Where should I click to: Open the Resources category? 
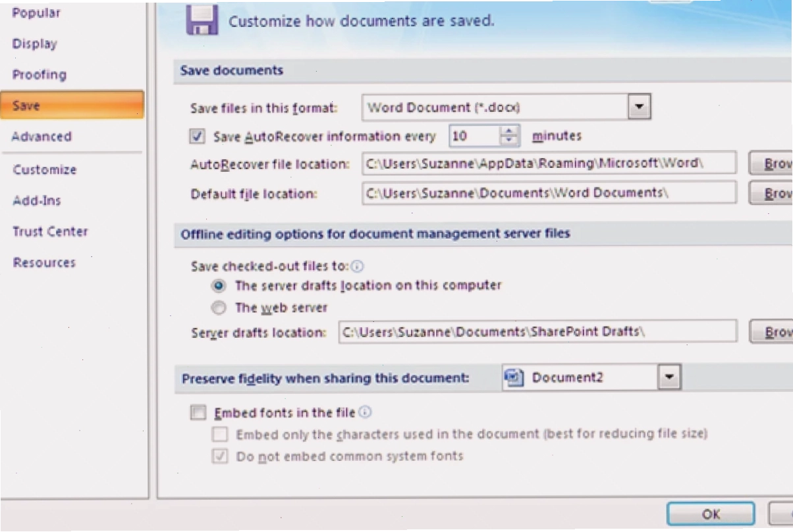pos(44,262)
